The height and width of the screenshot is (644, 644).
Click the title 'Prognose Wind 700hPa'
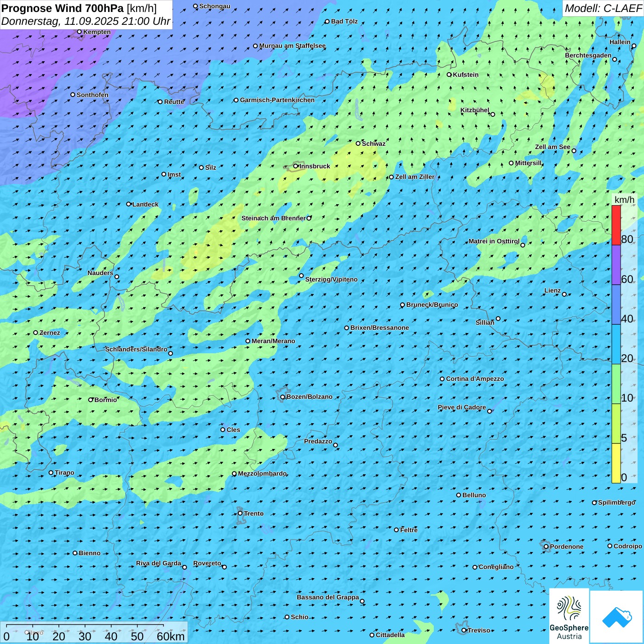(x=63, y=8)
